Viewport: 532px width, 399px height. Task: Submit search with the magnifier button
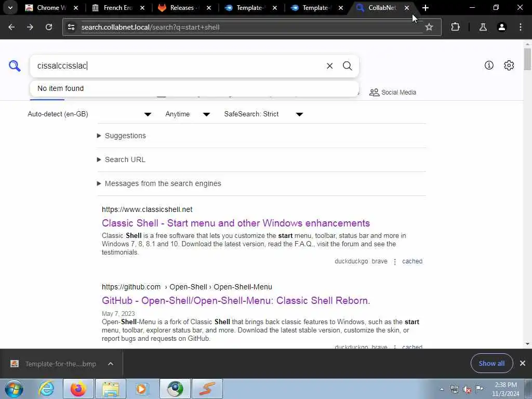coord(347,66)
